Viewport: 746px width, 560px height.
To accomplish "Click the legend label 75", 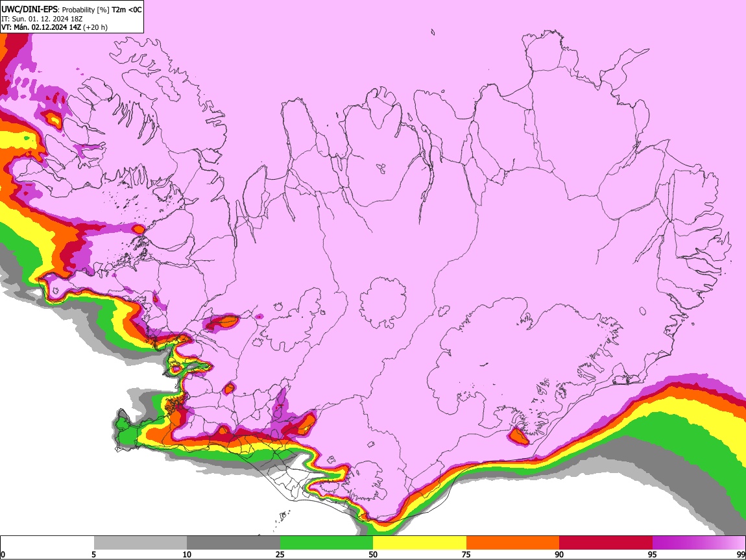I will [x=466, y=555].
